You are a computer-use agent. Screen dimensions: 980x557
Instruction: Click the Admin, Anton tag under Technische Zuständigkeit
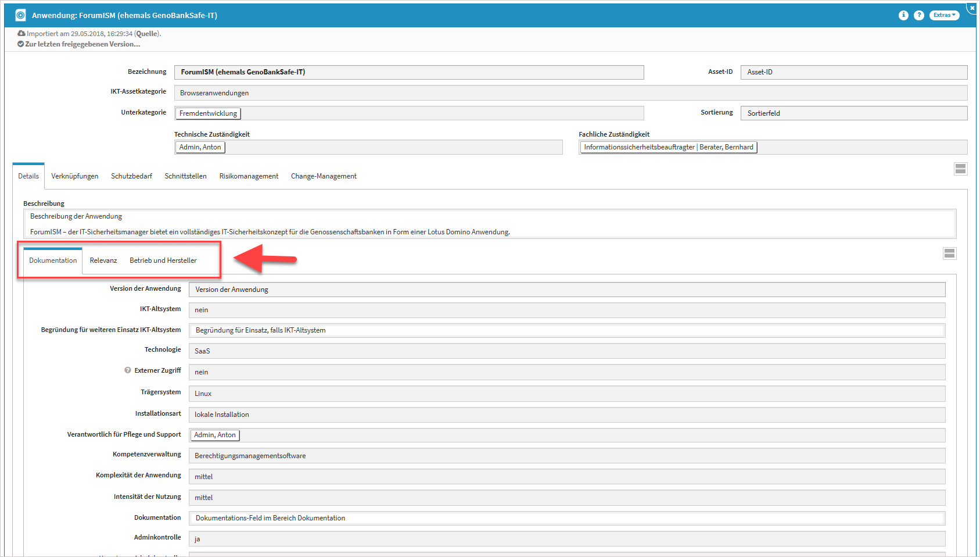[200, 148]
